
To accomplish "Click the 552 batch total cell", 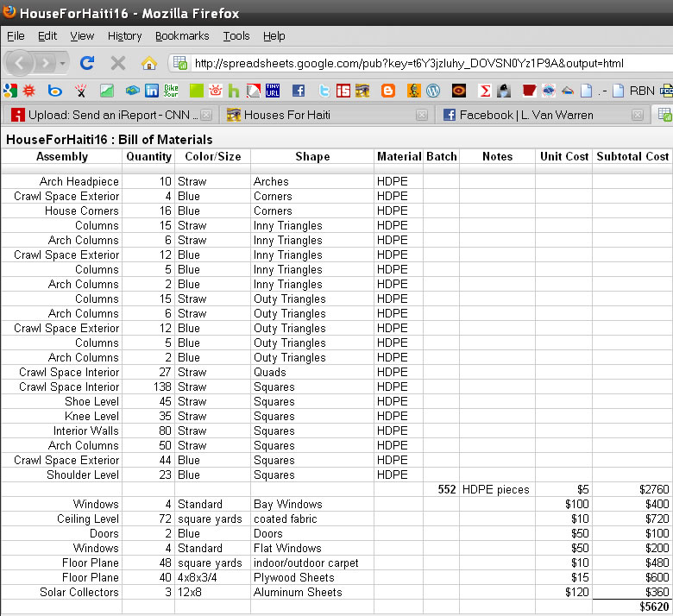I will pos(441,489).
